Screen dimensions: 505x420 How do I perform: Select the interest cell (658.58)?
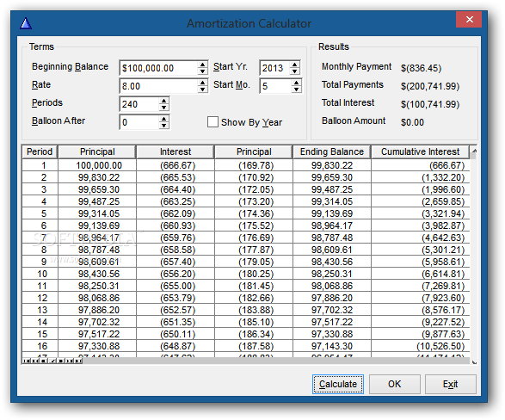coord(176,250)
